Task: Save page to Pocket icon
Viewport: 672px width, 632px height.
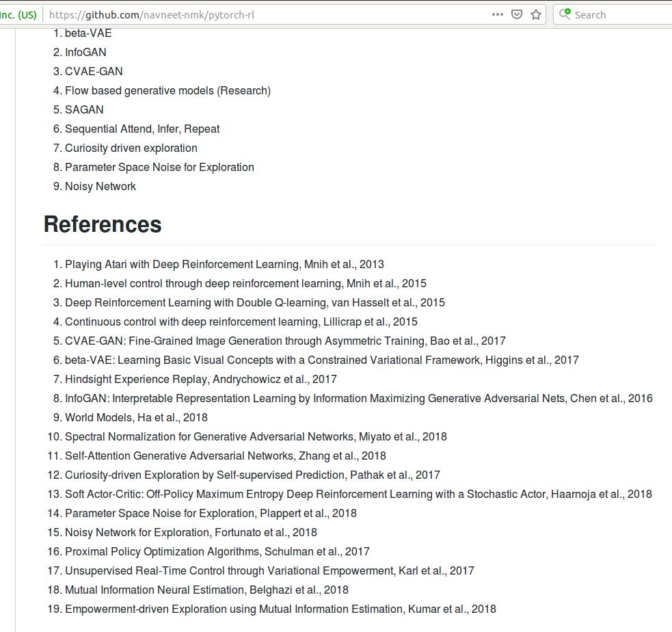Action: (517, 14)
